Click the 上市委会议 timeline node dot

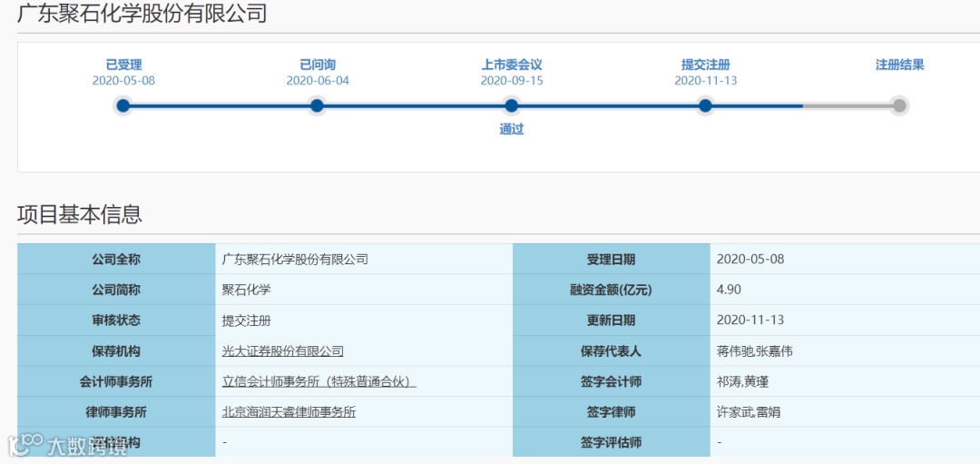tap(511, 105)
